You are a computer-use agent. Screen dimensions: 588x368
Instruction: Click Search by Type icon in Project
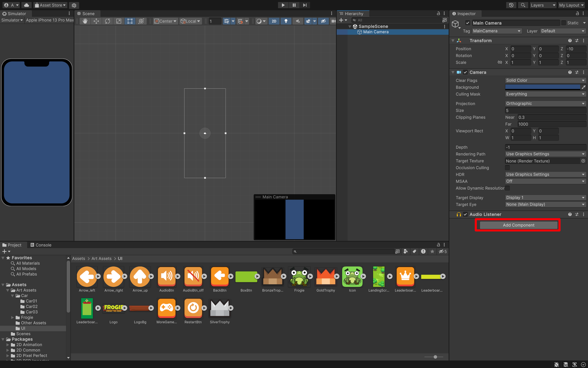(x=405, y=251)
